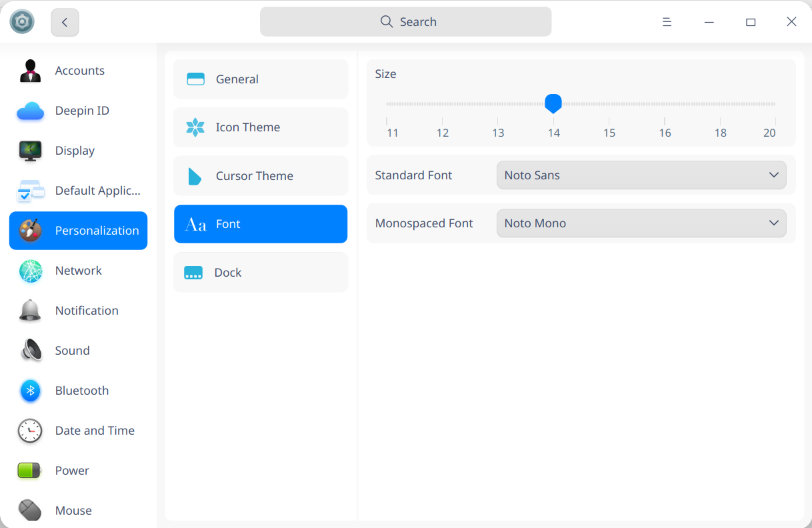812x528 pixels.
Task: Click the Font Aa icon
Action: click(195, 225)
